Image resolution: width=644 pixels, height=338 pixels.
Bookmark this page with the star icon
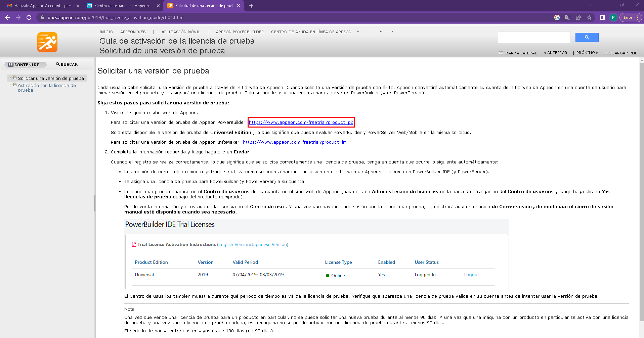[x=589, y=17]
